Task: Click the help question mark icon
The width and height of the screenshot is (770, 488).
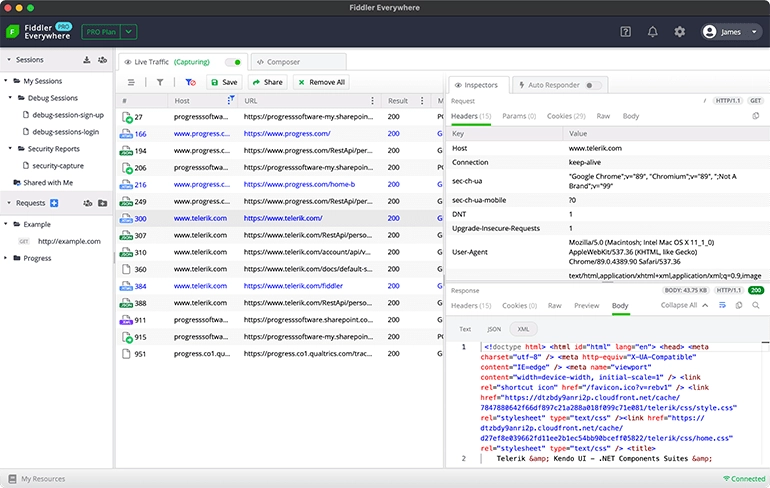Action: tap(626, 32)
